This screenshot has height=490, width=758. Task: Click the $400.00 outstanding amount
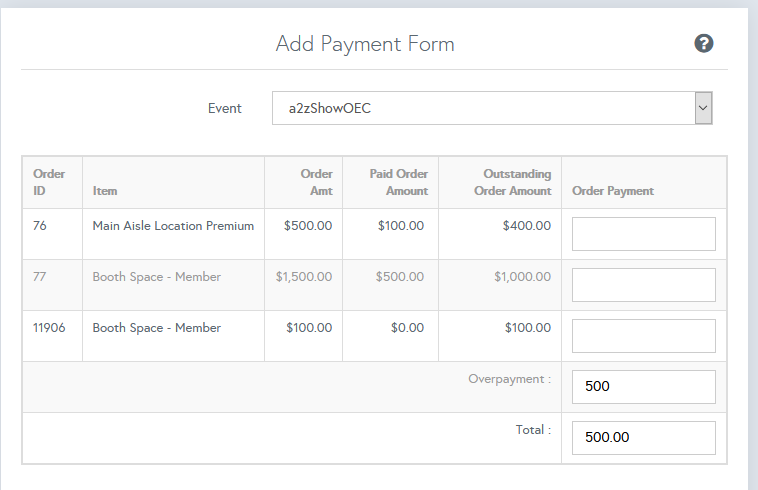coord(526,226)
